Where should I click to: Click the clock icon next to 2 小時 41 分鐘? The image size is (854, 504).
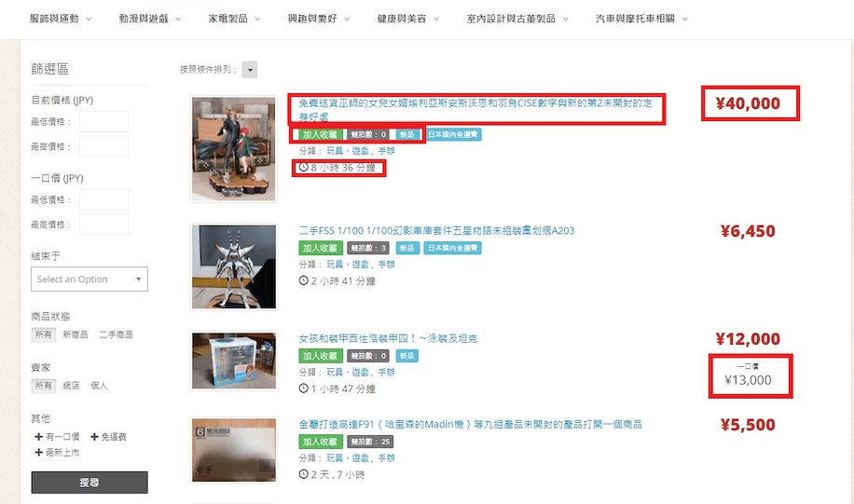(x=303, y=280)
